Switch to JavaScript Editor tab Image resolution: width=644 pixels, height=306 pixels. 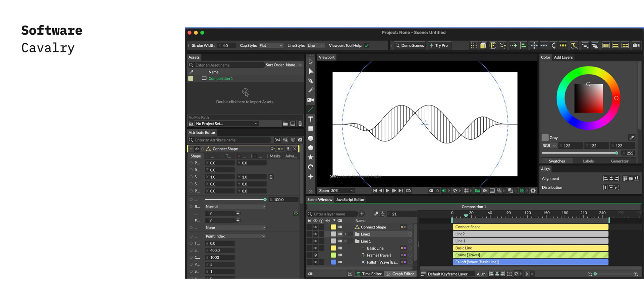[x=350, y=200]
